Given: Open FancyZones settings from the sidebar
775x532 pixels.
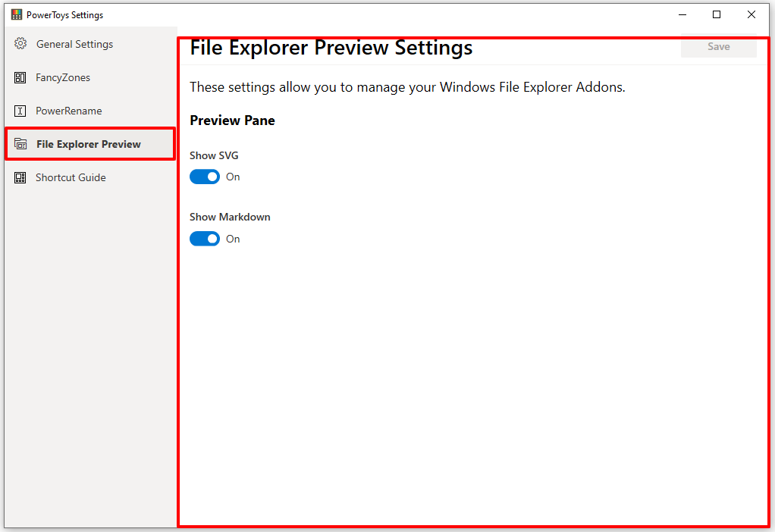Looking at the screenshot, I should tap(62, 77).
